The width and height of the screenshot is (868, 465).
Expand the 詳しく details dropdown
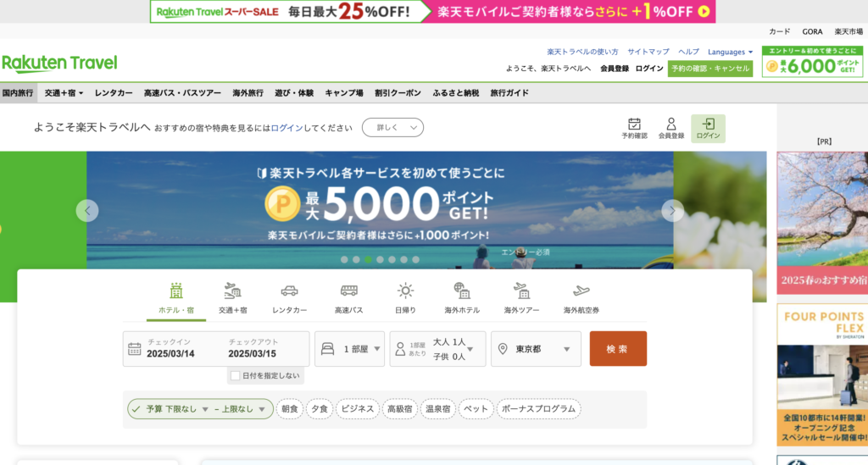pos(393,128)
